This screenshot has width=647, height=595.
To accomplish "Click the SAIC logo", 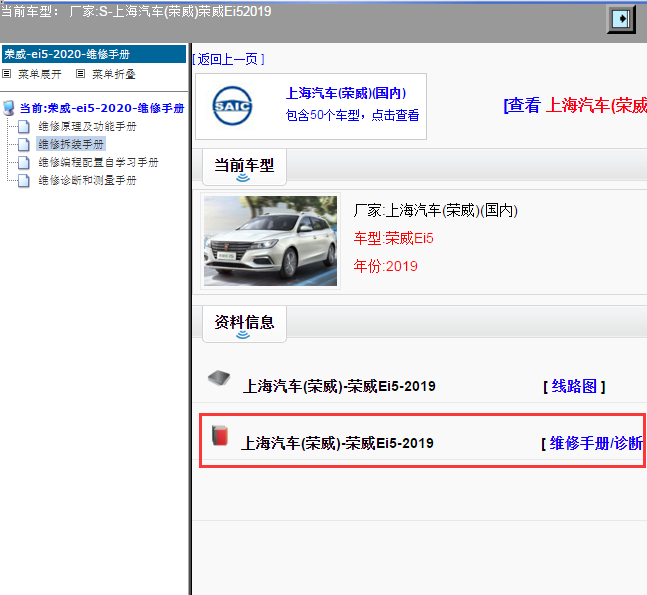I will point(232,106).
